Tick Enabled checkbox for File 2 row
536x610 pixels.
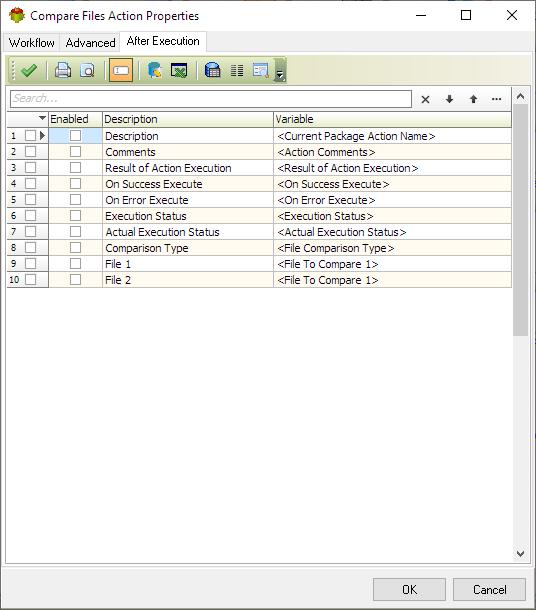pyautogui.click(x=75, y=279)
